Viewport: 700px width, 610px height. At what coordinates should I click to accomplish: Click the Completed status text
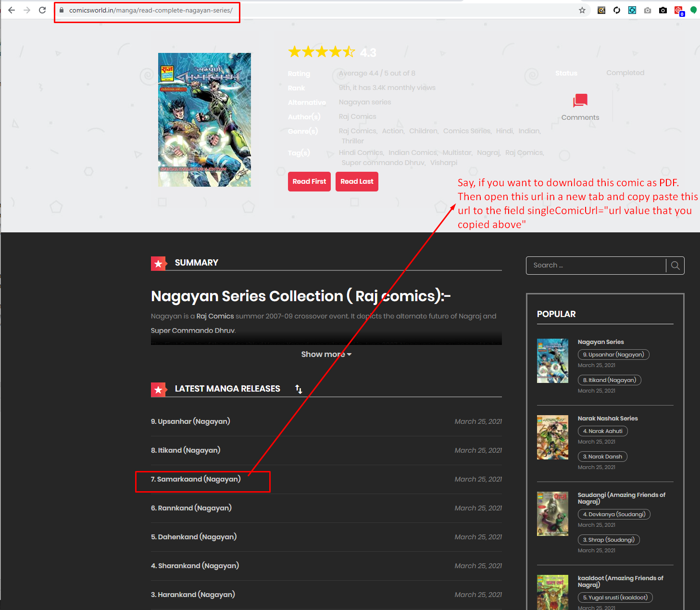(x=625, y=73)
